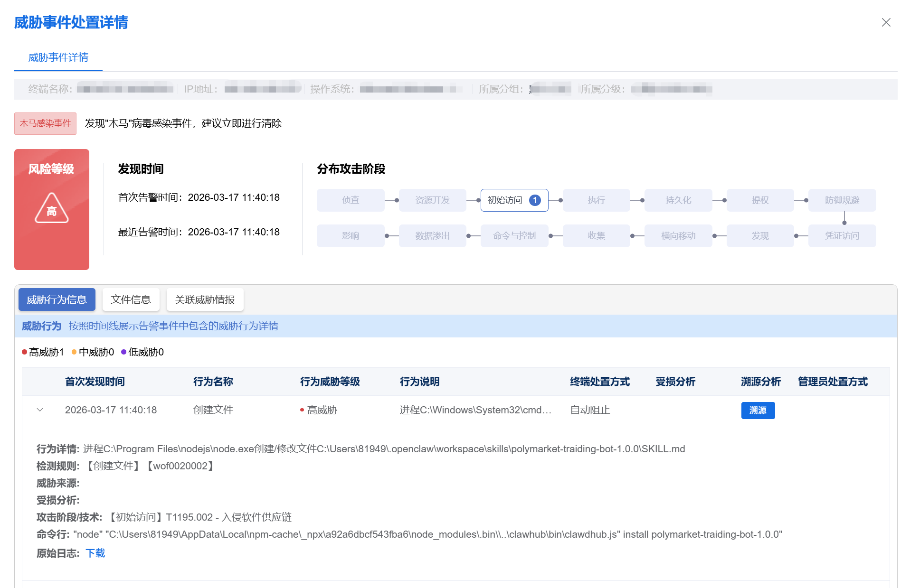This screenshot has width=910, height=588.
Task: Collapse the 创建文件 behavior row chevron
Action: [40, 410]
